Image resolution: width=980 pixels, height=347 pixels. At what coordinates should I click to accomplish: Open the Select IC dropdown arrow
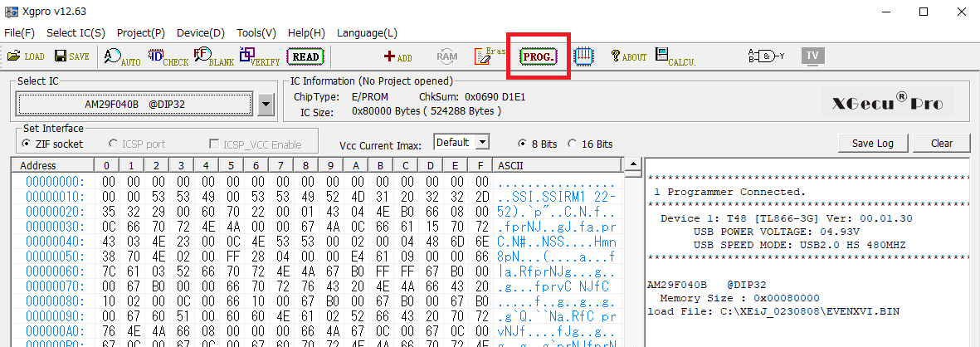[266, 104]
